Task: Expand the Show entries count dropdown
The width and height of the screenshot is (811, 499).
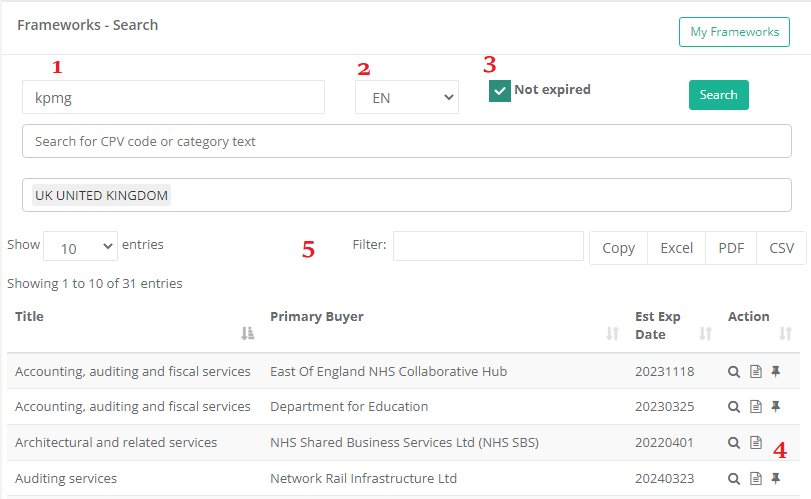Action: pyautogui.click(x=80, y=247)
